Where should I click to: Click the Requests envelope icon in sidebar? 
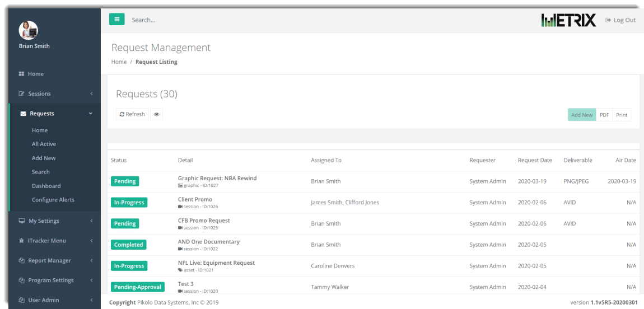pos(24,114)
